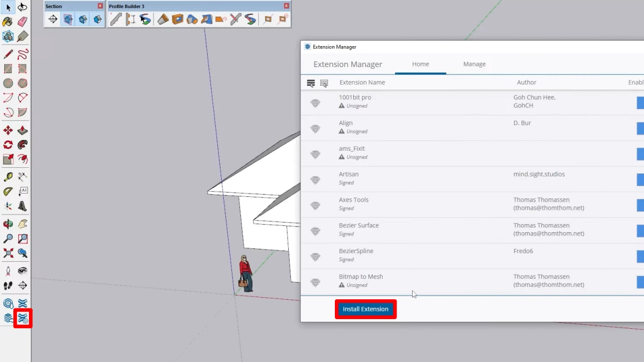Choose the Axes tool
The image size is (644, 362).
(8, 206)
